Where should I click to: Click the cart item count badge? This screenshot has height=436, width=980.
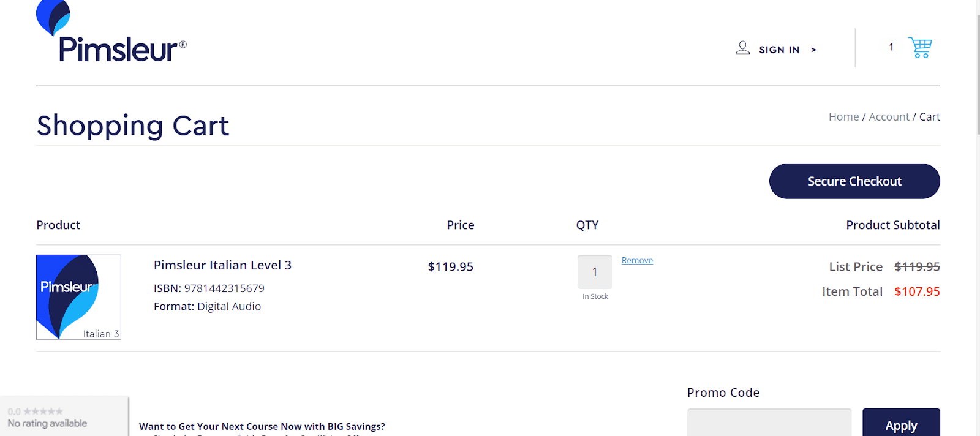(891, 47)
